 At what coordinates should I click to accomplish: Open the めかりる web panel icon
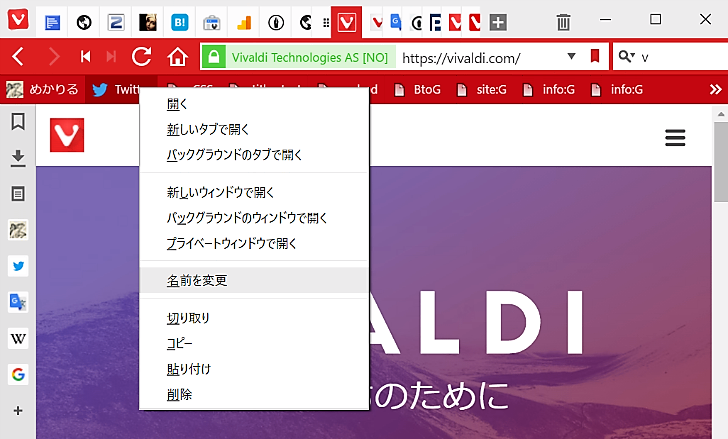pos(18,230)
